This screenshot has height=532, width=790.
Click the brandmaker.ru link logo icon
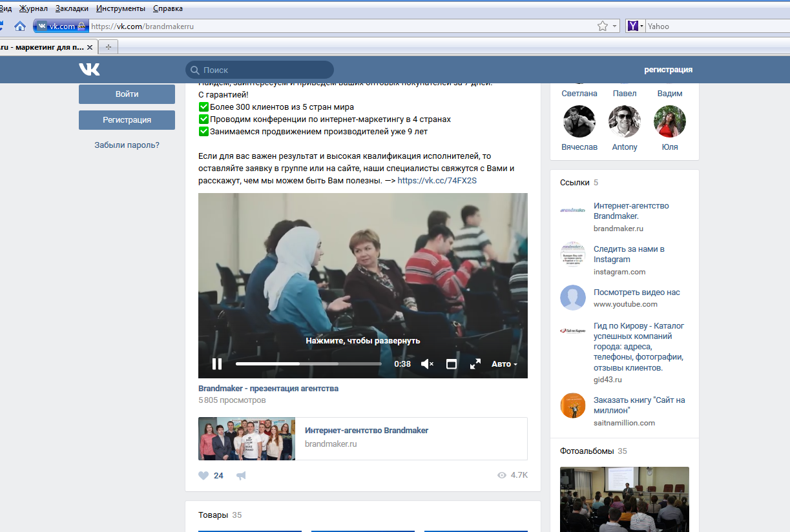coord(573,210)
